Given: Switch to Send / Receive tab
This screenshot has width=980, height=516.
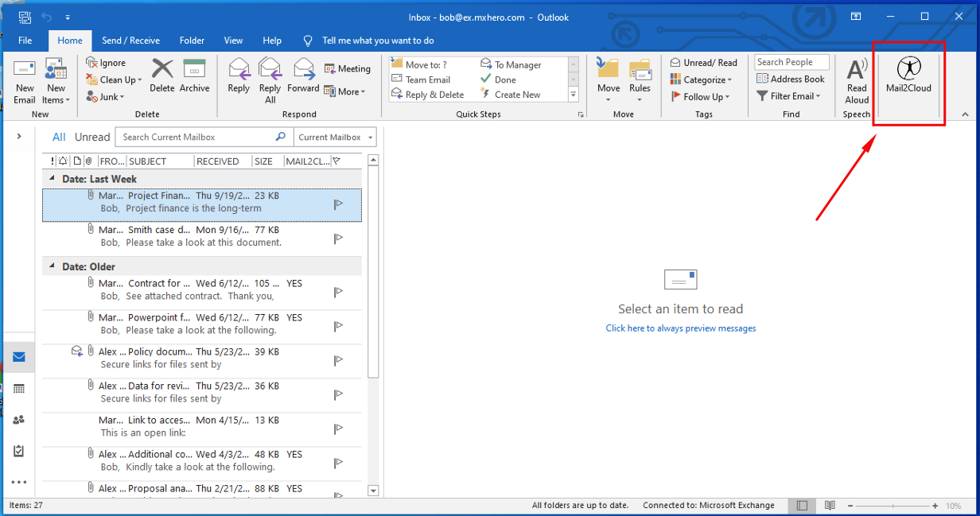Looking at the screenshot, I should (130, 41).
